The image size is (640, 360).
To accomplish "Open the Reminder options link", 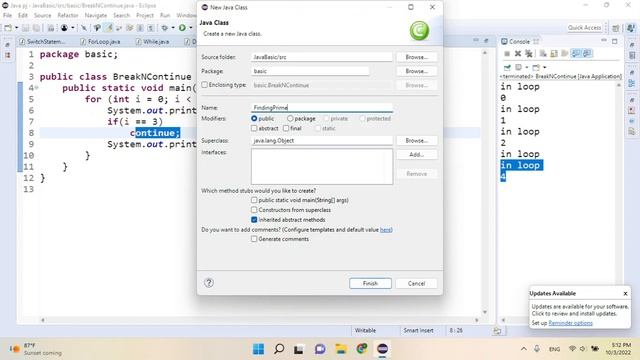I will tap(570, 323).
